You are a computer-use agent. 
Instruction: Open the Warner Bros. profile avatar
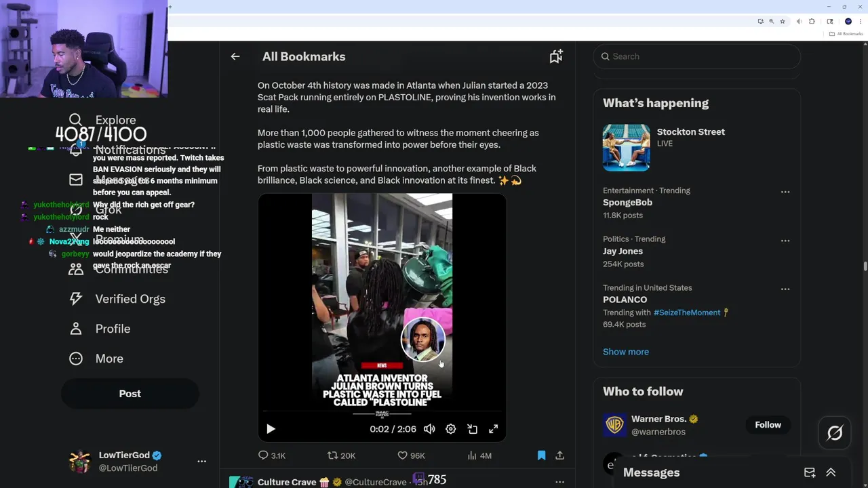(x=614, y=425)
